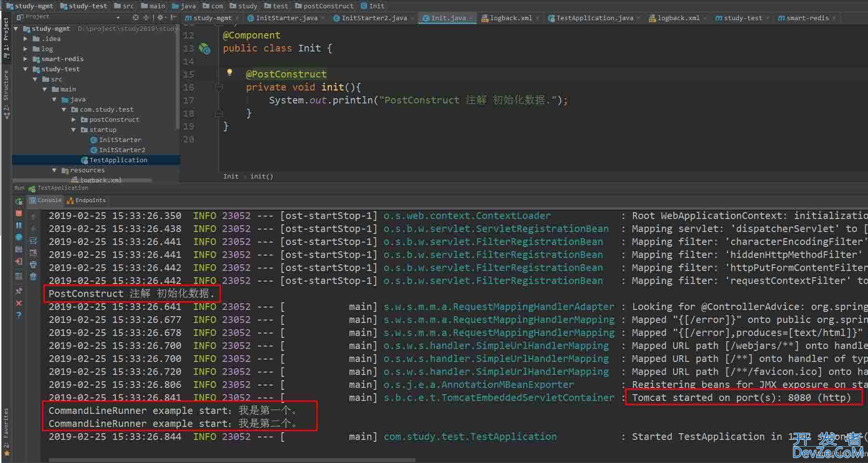Collapse the study-mgmt root node
Viewport: 868px width, 463px height.
16,29
